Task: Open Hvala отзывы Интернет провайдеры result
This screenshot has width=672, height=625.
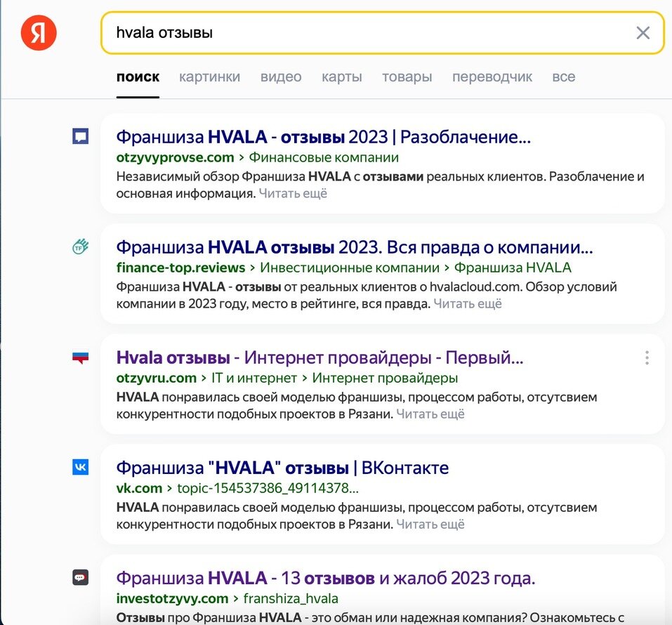Action: tap(319, 357)
